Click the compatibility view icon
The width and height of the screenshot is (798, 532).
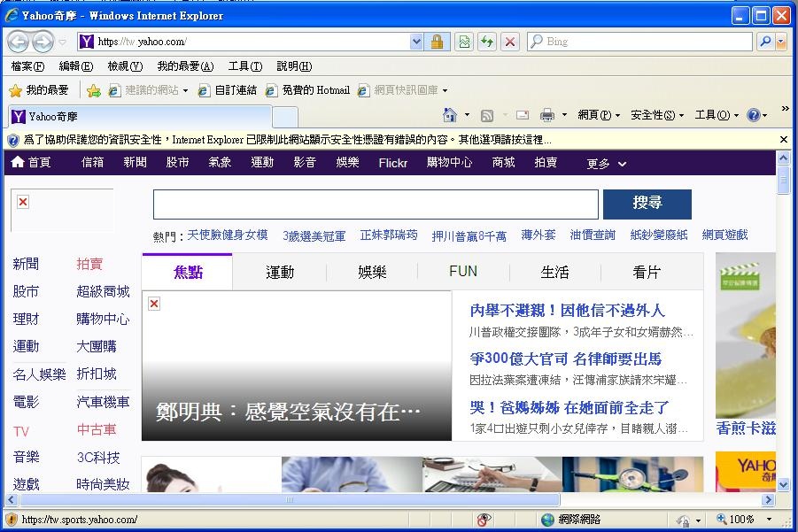pos(464,42)
